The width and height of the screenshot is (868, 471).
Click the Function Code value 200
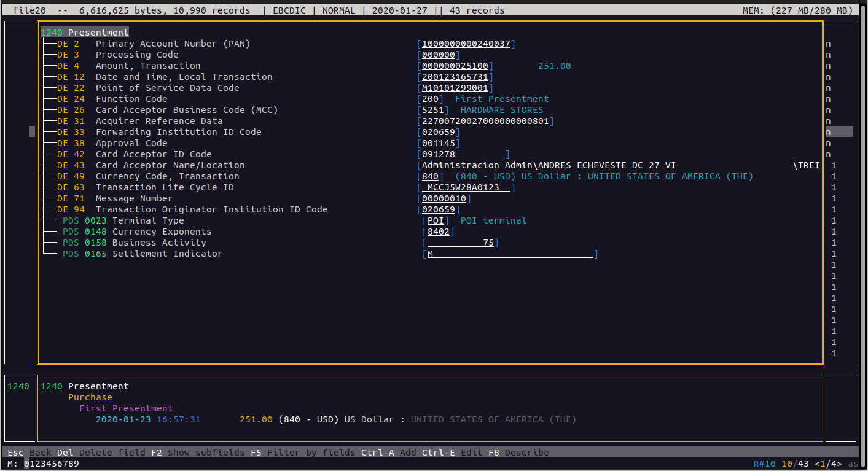click(x=430, y=99)
